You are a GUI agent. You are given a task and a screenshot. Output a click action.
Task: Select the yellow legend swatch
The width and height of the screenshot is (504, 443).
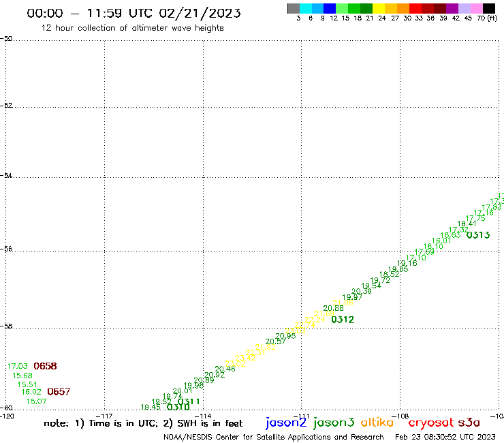[x=379, y=8]
